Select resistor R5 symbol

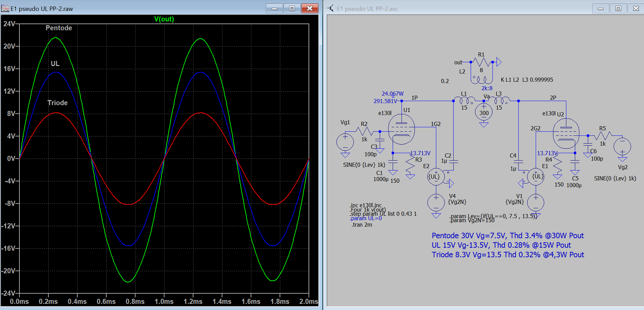point(603,136)
